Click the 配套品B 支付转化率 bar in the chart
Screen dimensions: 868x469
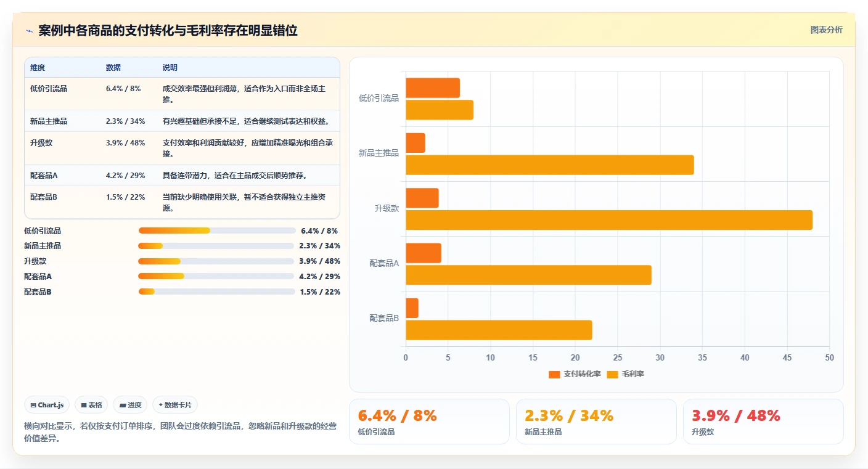click(412, 308)
